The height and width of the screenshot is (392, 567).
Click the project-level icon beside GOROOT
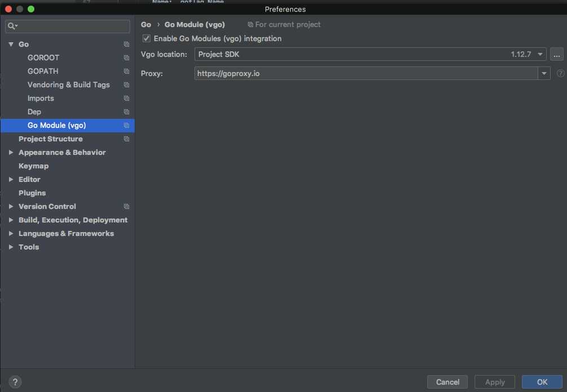pos(126,58)
